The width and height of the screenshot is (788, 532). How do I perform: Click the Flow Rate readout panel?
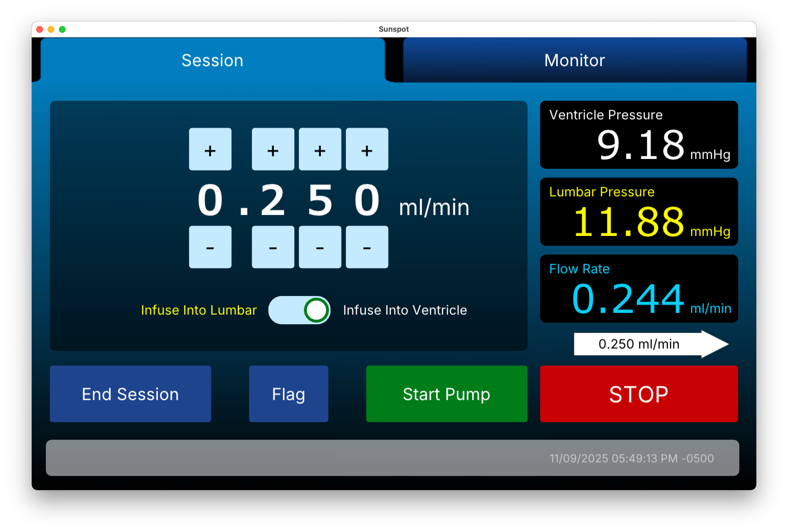point(639,289)
